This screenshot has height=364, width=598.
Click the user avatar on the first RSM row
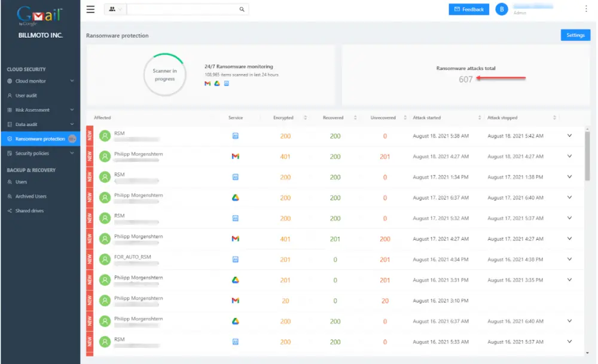(x=104, y=135)
